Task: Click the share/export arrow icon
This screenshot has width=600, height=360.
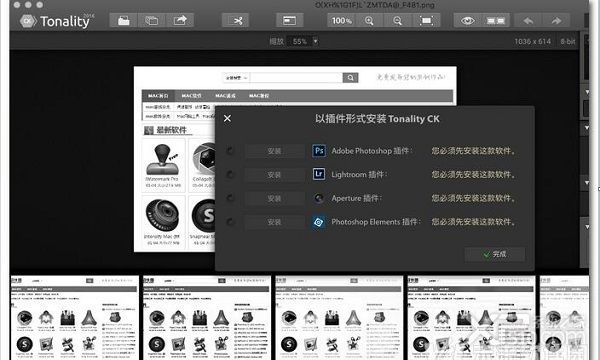Action: point(180,21)
